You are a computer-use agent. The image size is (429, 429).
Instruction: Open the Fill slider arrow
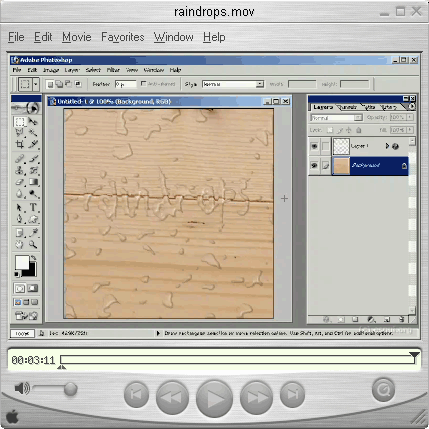tap(410, 130)
